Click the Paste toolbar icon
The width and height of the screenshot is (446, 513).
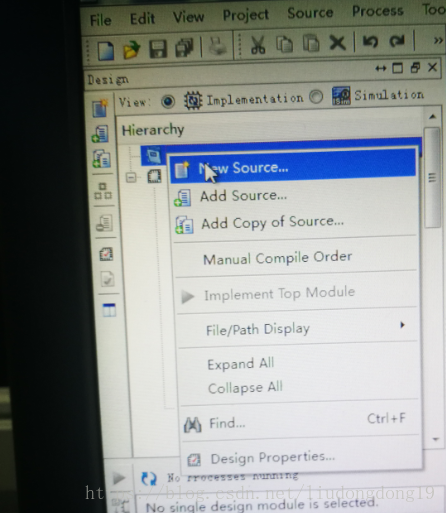[x=311, y=43]
